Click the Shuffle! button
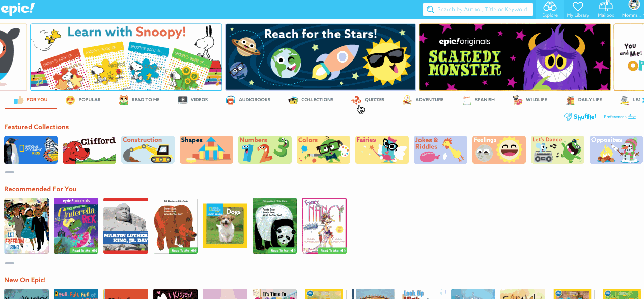The height and width of the screenshot is (299, 644). pos(580,117)
